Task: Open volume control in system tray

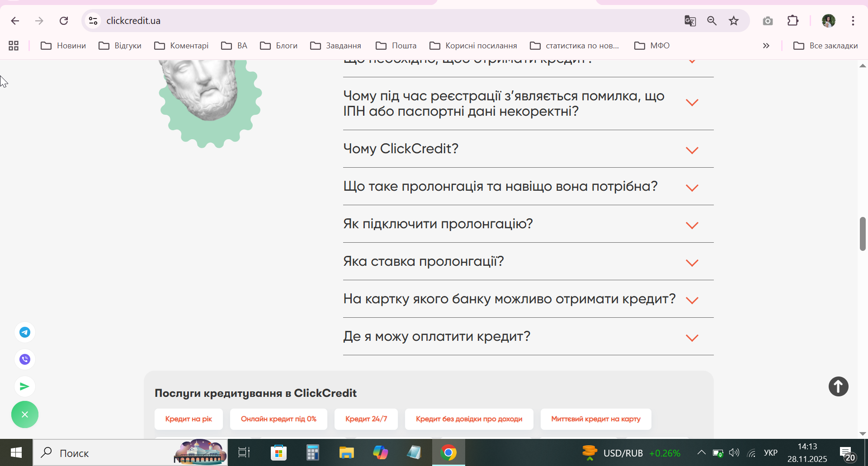Action: [734, 452]
